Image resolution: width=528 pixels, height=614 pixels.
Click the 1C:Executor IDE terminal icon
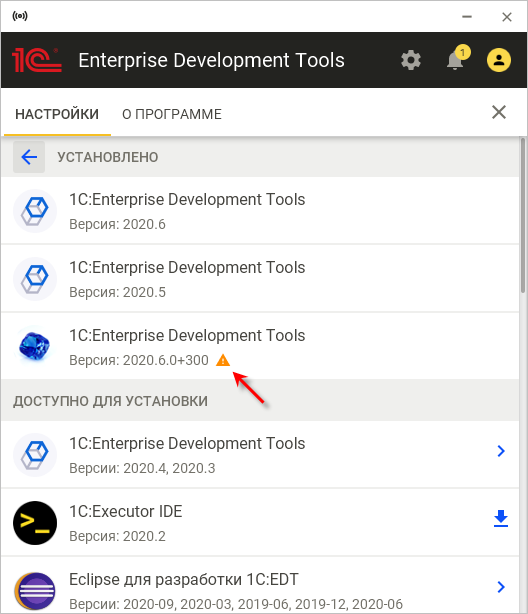35,523
